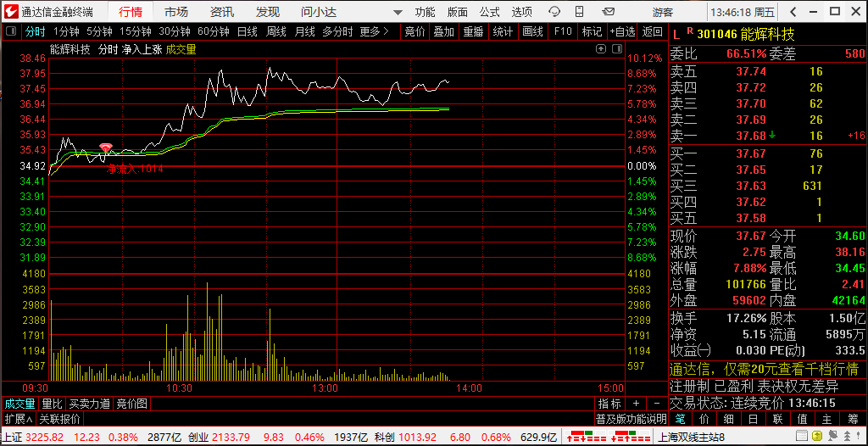Click the minus button next to 指标
This screenshot has width=868, height=446.
coord(657,404)
